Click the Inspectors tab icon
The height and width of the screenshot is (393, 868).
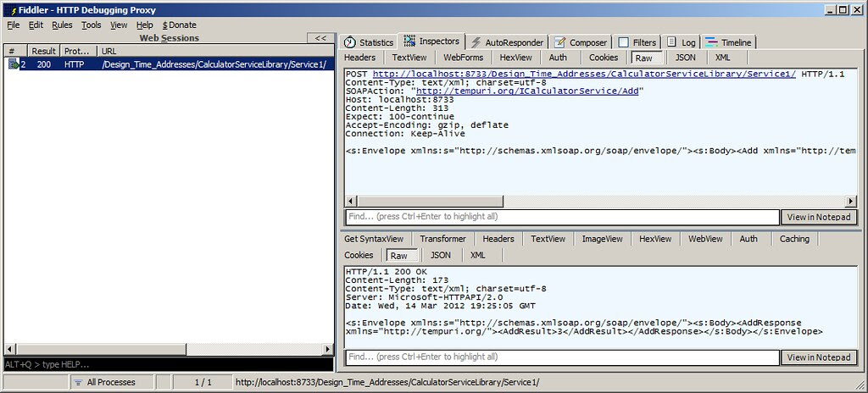(409, 41)
